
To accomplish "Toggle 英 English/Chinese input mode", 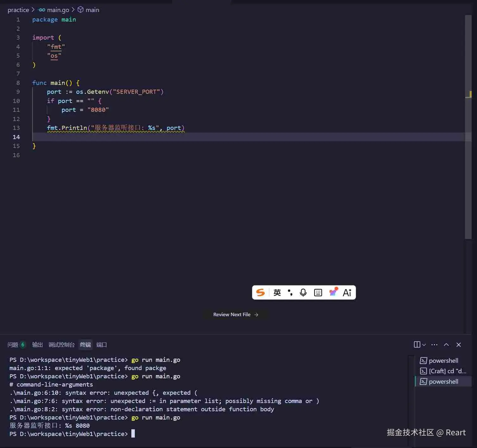I will pyautogui.click(x=277, y=292).
